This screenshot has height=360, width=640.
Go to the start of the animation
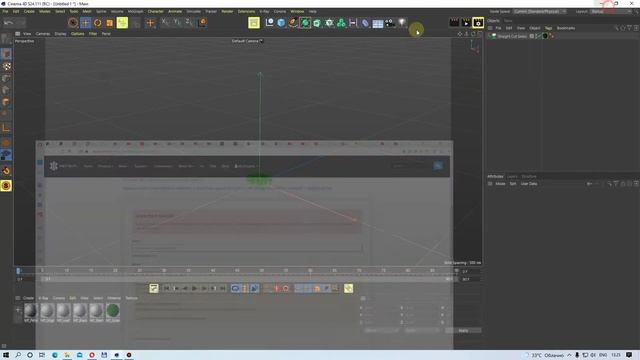(x=166, y=289)
